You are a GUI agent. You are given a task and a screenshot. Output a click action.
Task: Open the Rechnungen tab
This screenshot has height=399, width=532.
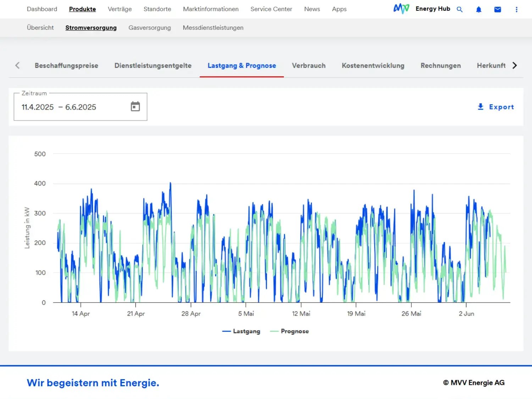[440, 66]
